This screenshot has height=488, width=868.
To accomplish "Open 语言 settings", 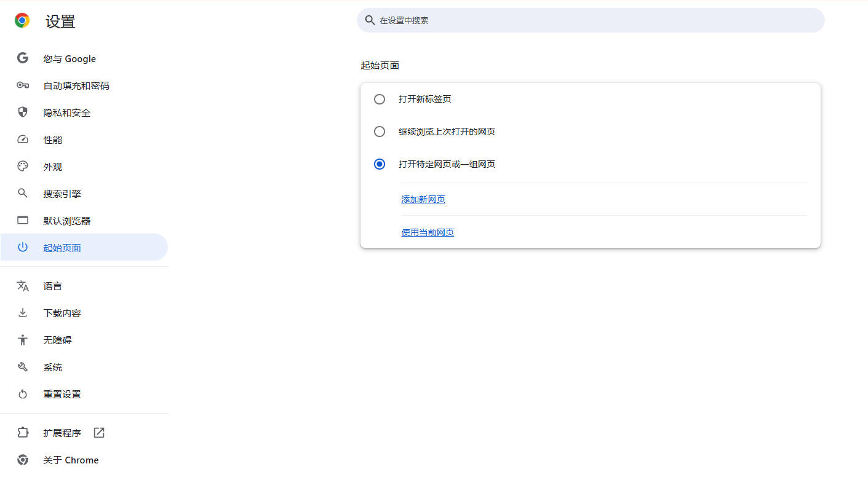I will point(84,286).
